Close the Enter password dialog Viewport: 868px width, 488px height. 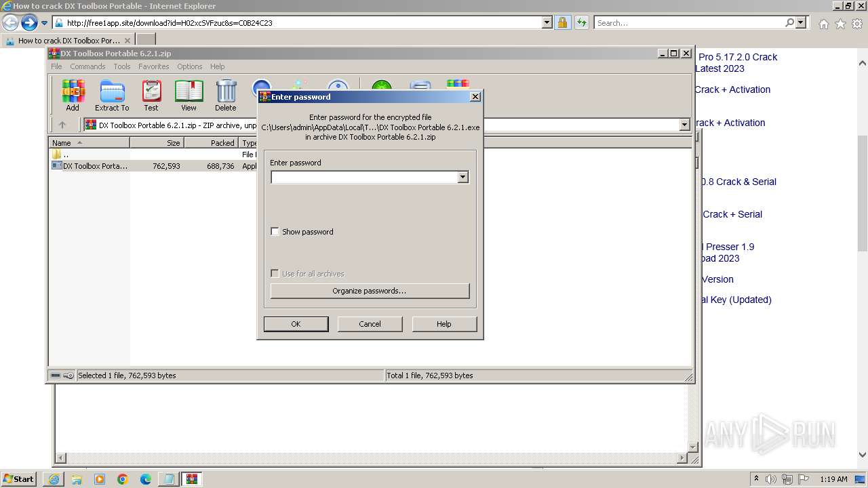click(475, 97)
